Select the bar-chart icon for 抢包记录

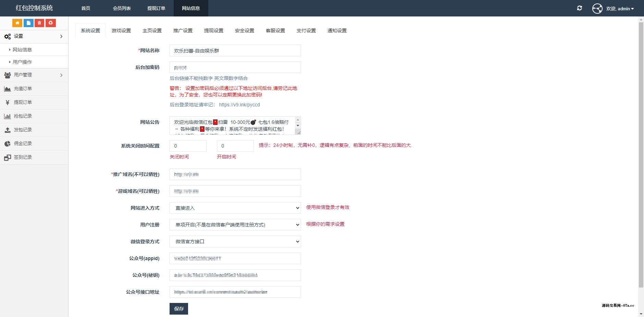7,116
